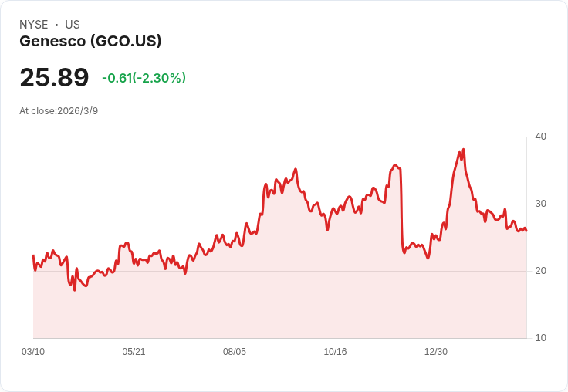Click the last data point at chart's right end
The height and width of the screenshot is (392, 568).
tap(526, 231)
